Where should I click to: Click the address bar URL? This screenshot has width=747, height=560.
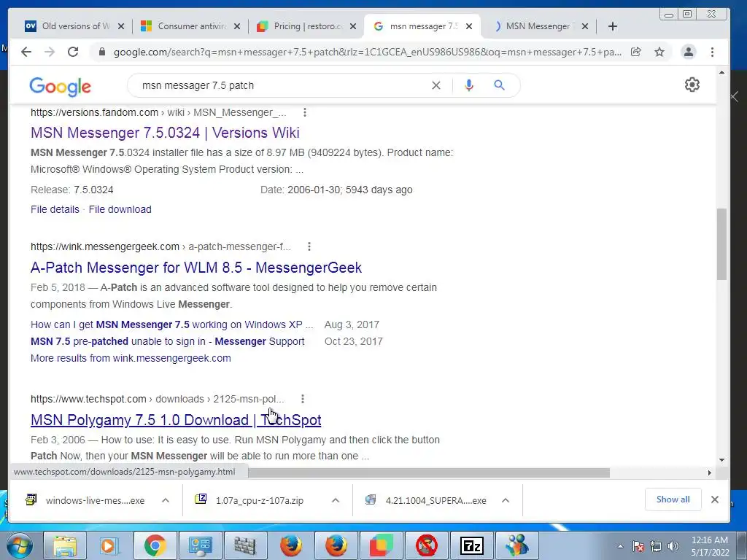click(367, 52)
